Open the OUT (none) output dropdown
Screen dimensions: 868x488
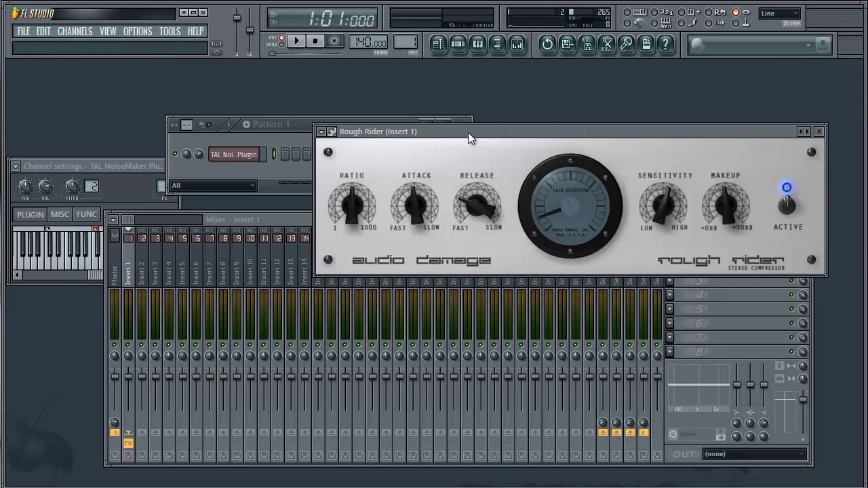(x=754, y=454)
